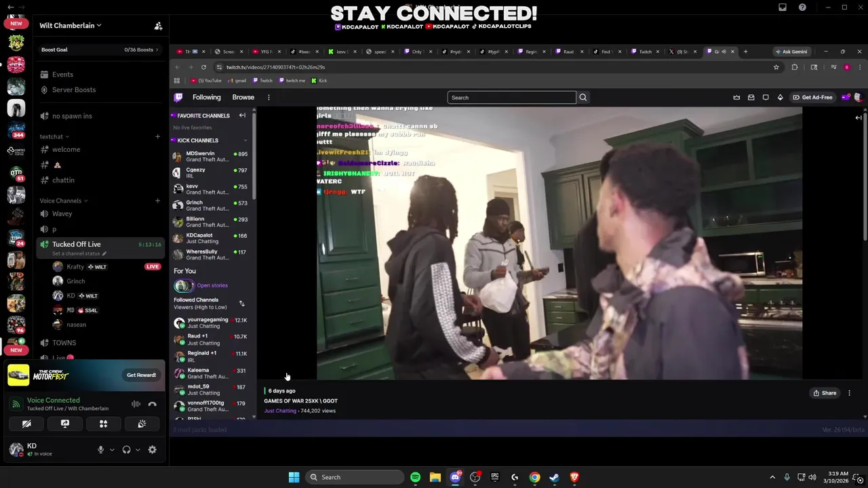
Task: Share your screen in Discord voice panel
Action: coord(65,424)
